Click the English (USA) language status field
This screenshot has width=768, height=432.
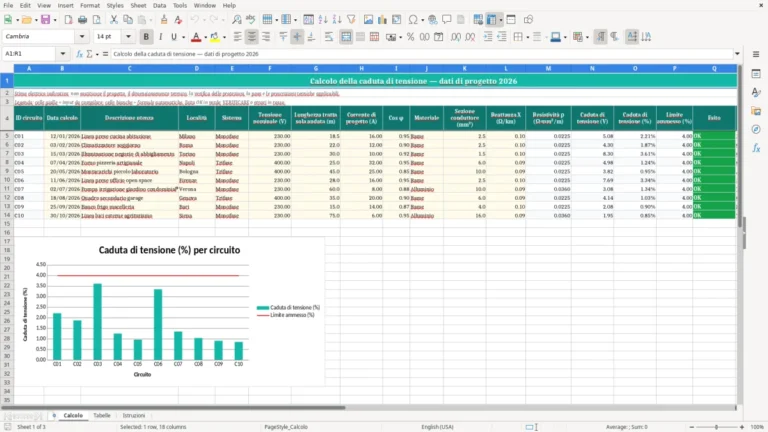point(437,427)
